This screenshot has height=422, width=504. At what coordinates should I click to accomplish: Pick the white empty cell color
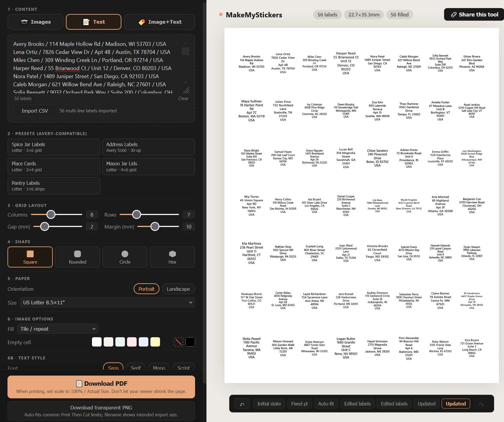(x=97, y=342)
